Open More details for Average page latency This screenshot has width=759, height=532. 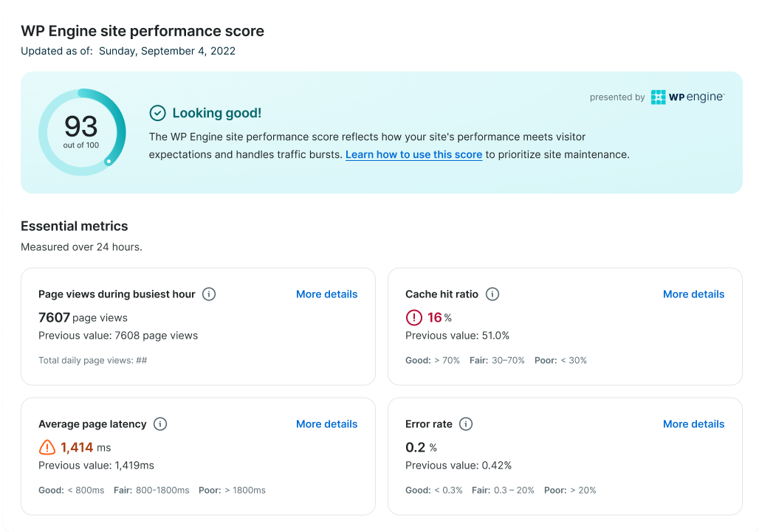[x=326, y=424]
